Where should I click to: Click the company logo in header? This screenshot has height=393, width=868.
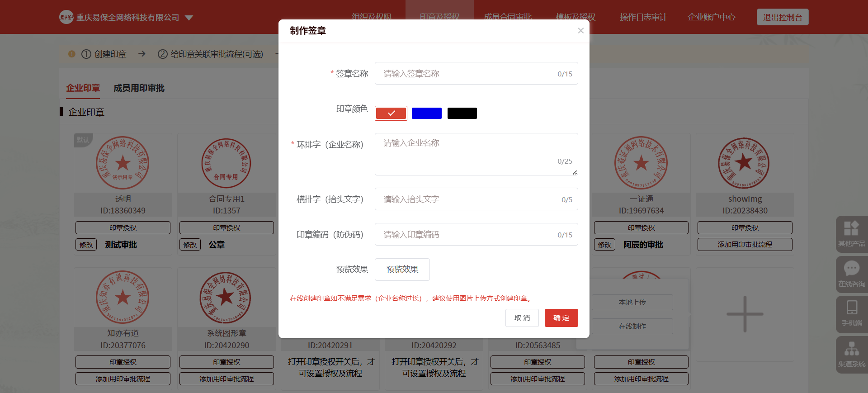(x=66, y=17)
